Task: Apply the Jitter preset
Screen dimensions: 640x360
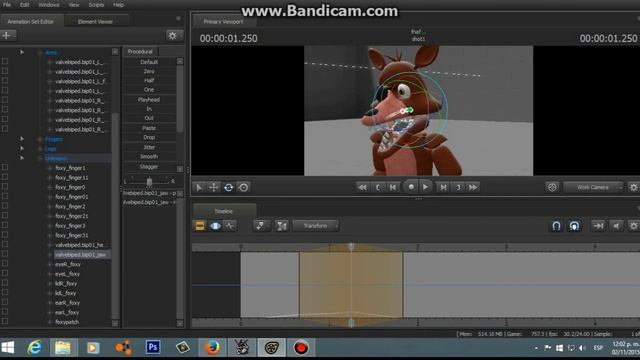Action: point(149,147)
